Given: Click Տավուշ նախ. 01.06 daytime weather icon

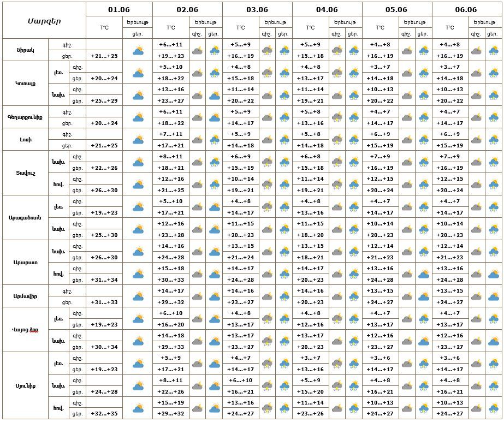Looking at the screenshot, I should pos(138,163).
